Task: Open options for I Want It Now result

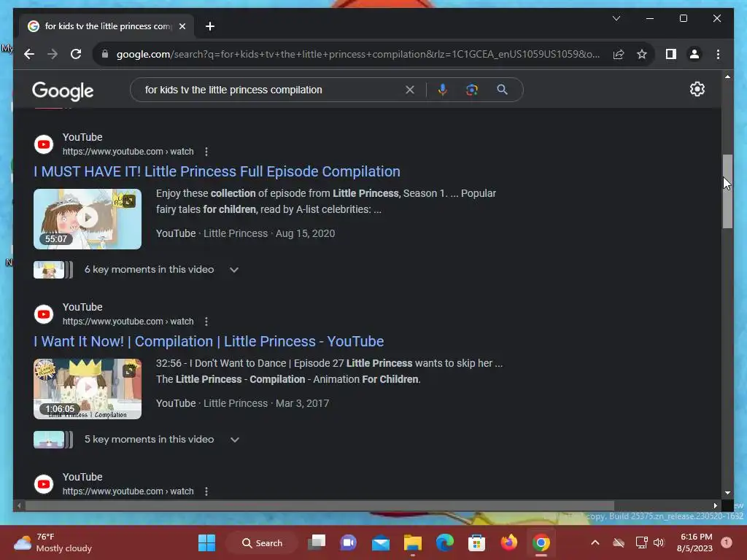Action: click(206, 322)
